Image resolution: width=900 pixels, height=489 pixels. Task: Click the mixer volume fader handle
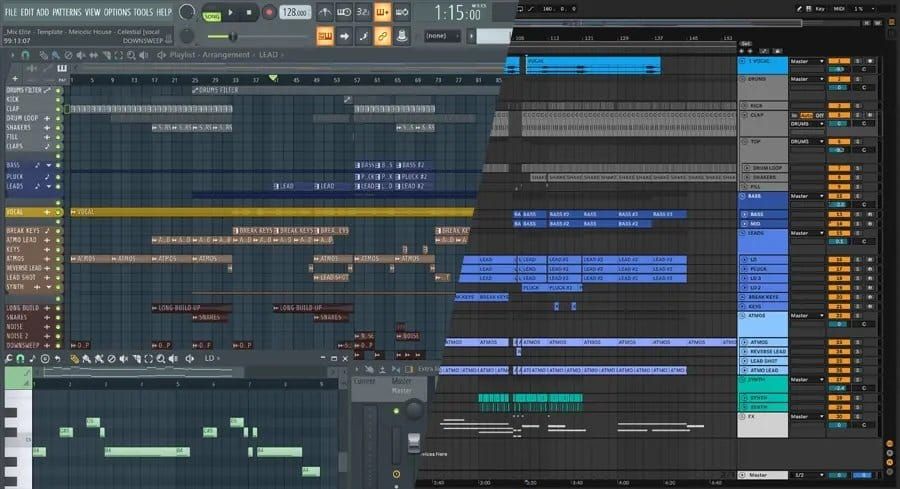(414, 443)
